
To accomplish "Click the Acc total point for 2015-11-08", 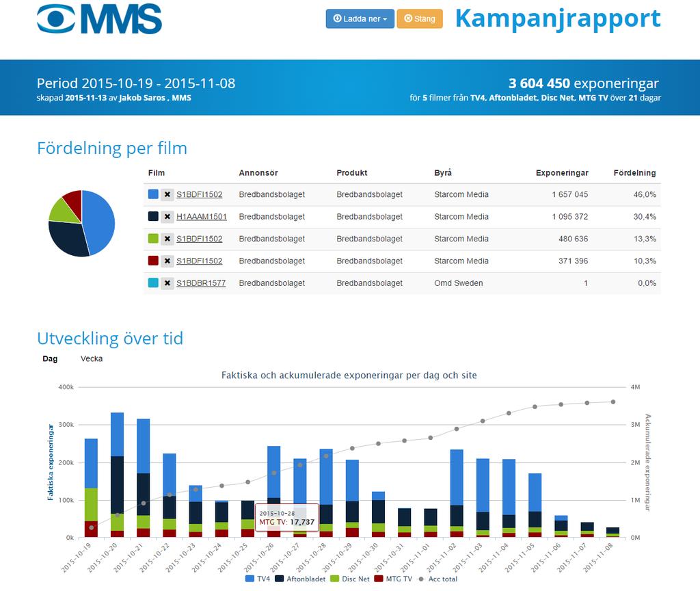I will point(613,402).
